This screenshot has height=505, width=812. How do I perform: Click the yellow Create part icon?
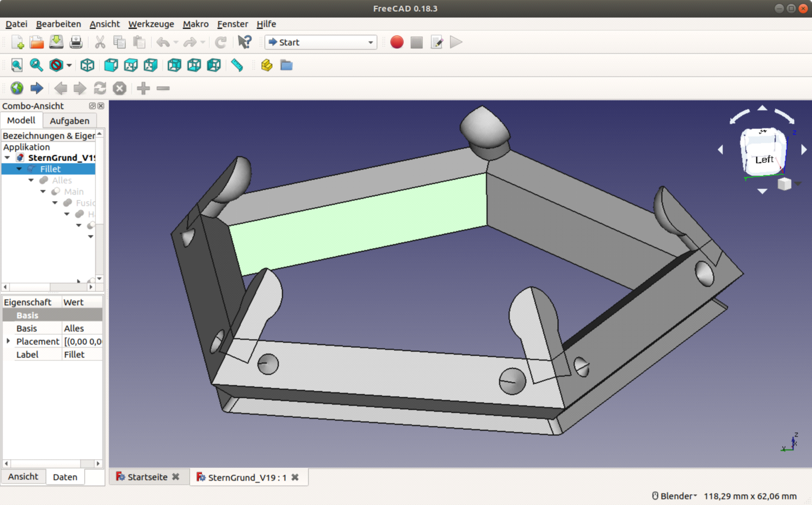click(266, 65)
